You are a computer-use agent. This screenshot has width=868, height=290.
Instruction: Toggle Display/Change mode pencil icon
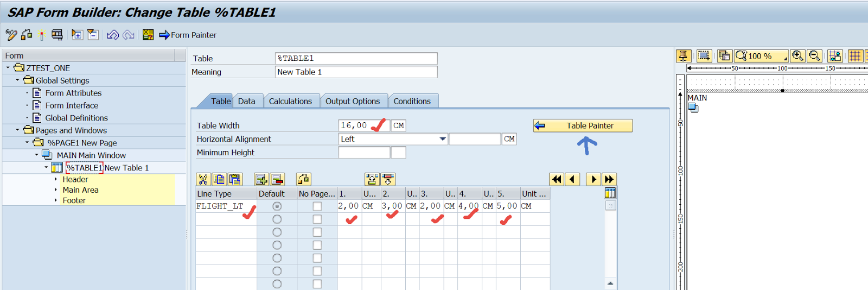(x=11, y=35)
